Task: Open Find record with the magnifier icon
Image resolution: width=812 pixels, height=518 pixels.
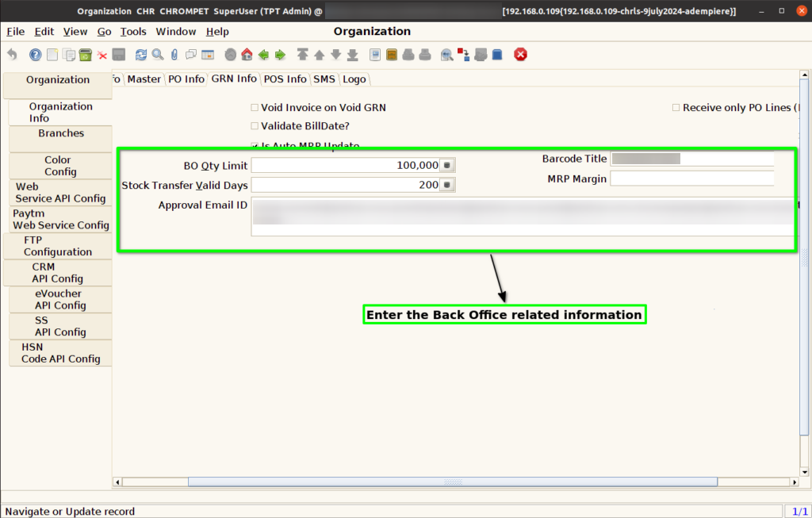Action: pos(158,55)
